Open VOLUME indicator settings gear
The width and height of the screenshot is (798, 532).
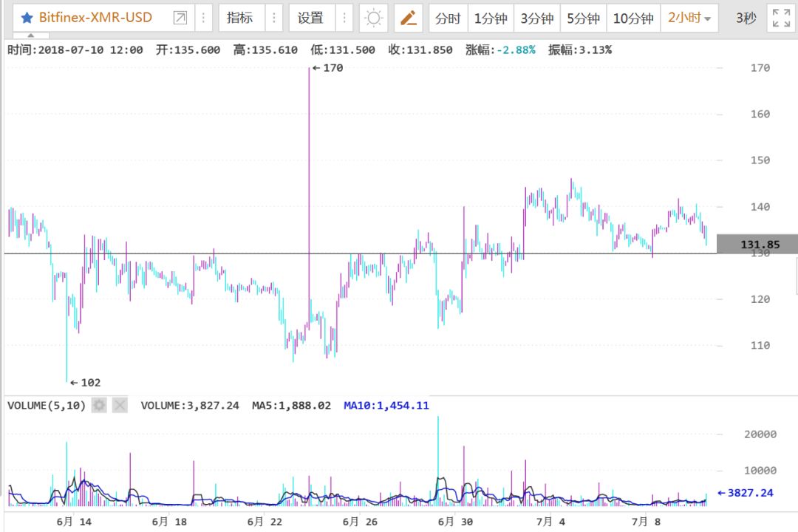point(99,405)
